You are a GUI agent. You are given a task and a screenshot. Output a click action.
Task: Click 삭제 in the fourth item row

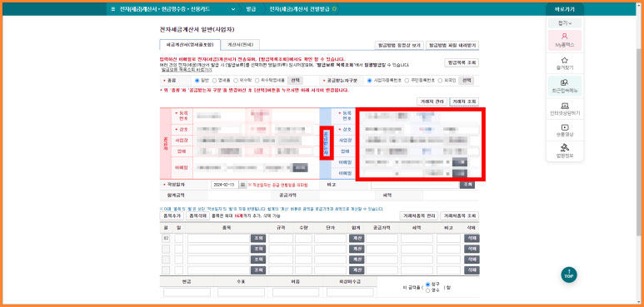(472, 270)
